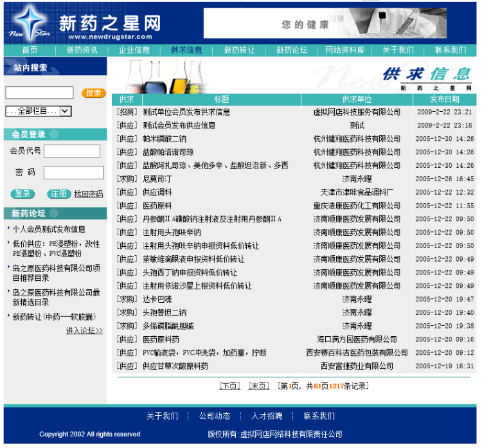Open 岛之原医药科技有限公司项目推荐目录 post
This screenshot has width=482, height=448.
56,273
